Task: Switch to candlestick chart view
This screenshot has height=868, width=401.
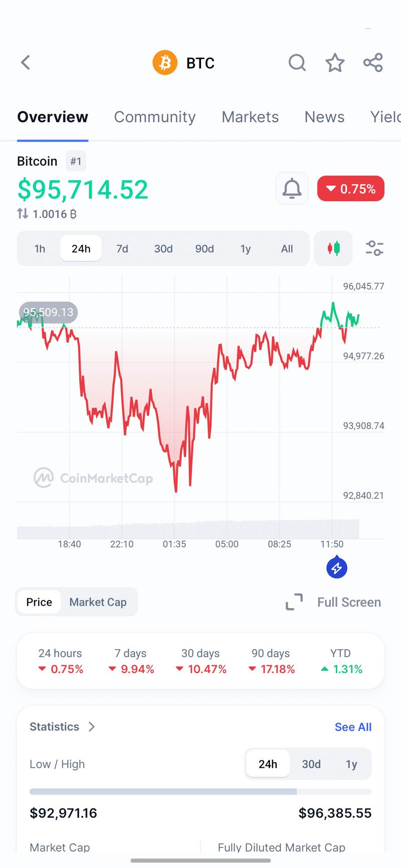Action: pos(333,248)
